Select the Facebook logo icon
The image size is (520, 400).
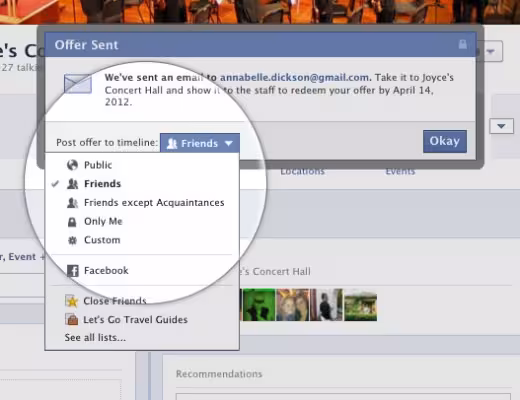pos(73,271)
